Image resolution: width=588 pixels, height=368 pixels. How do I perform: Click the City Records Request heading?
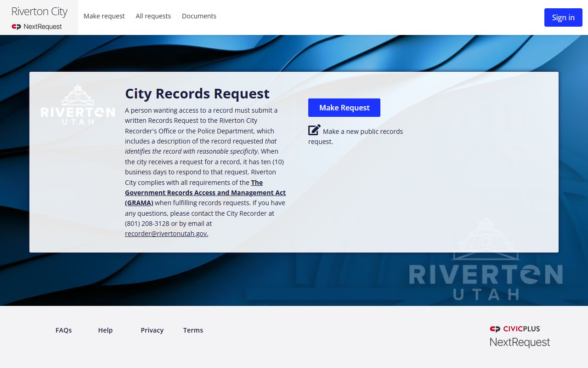click(x=197, y=93)
